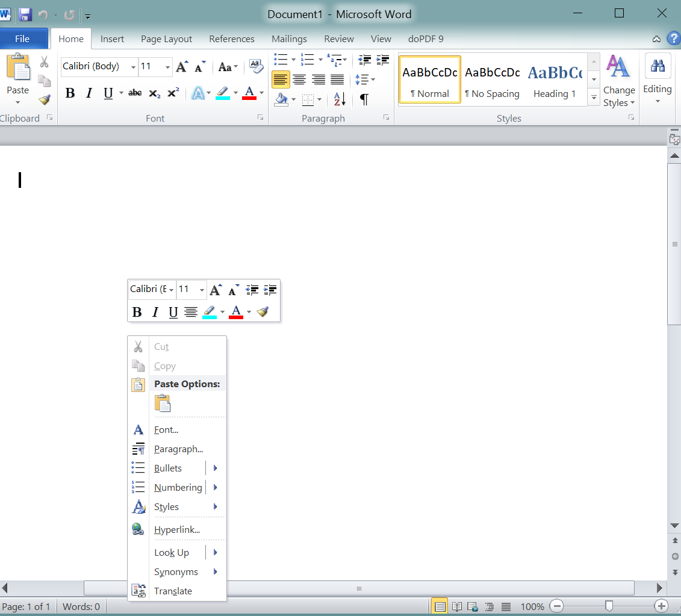Toggle Print Layout view in the status bar
681x616 pixels.
[440, 606]
